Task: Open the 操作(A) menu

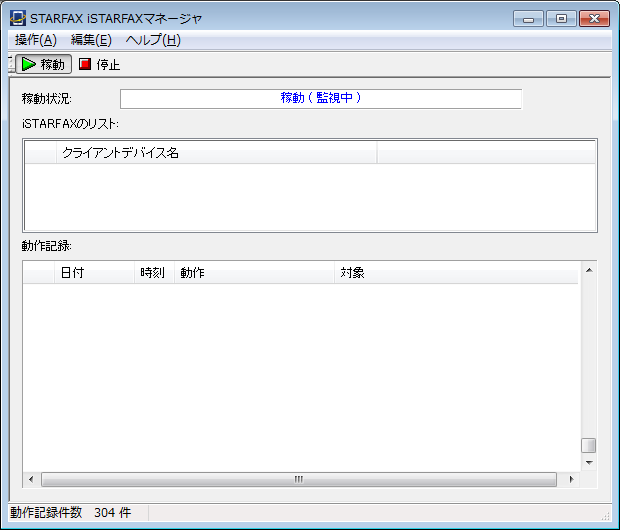Action: 35,40
